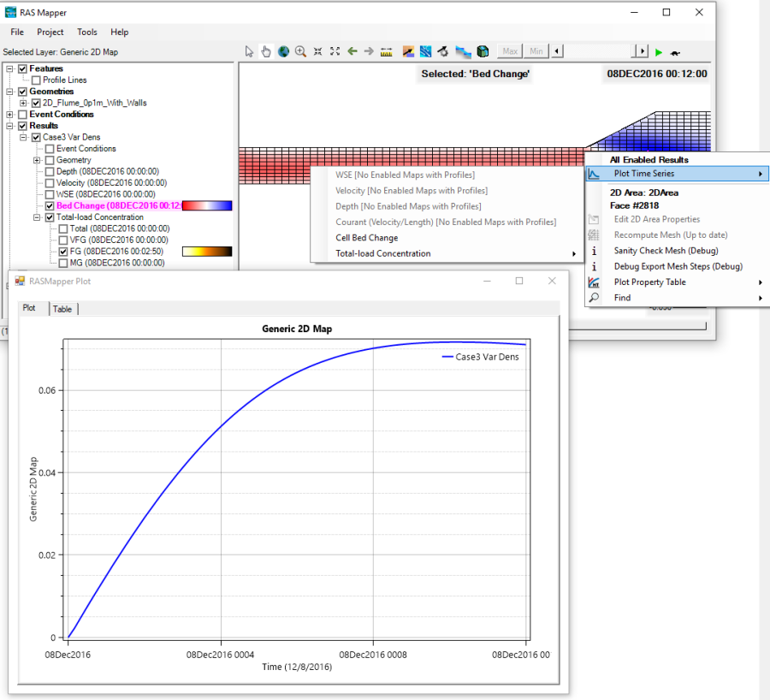Uncheck the Bed Change layer

click(x=50, y=205)
